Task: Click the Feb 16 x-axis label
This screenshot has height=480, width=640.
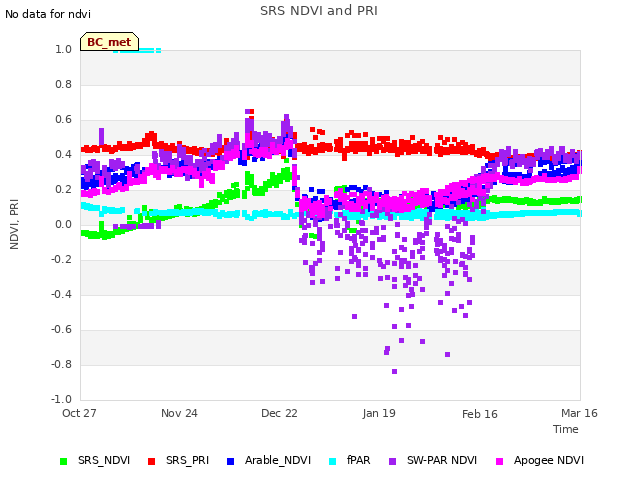Action: pos(480,414)
